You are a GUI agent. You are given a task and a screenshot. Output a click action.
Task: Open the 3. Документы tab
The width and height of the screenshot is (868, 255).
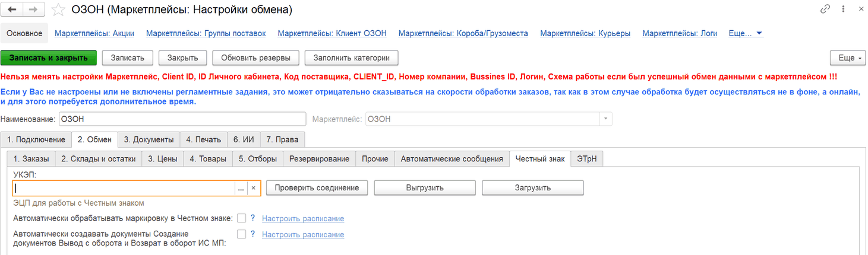coord(149,139)
